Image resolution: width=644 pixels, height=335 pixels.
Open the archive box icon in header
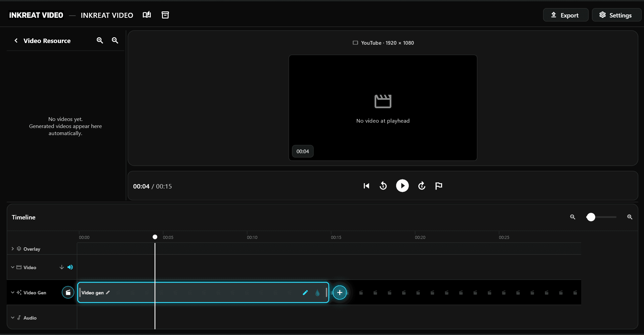(165, 15)
